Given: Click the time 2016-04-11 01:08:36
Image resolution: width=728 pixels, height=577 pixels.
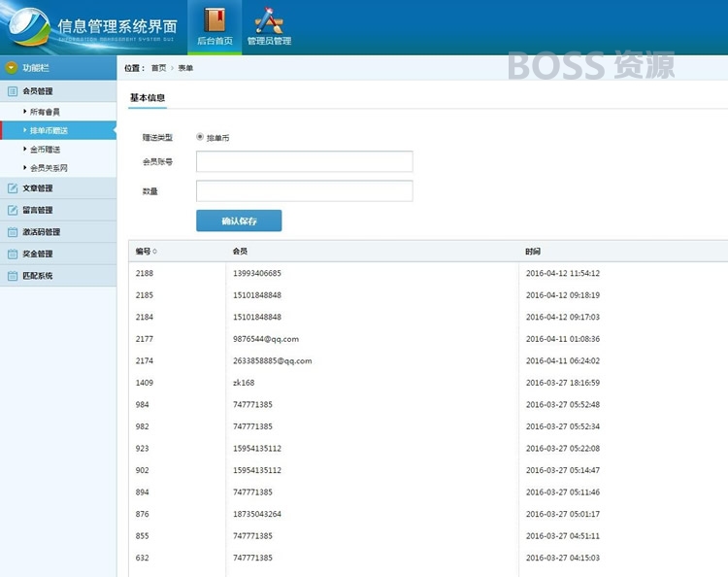Looking at the screenshot, I should pyautogui.click(x=563, y=339).
